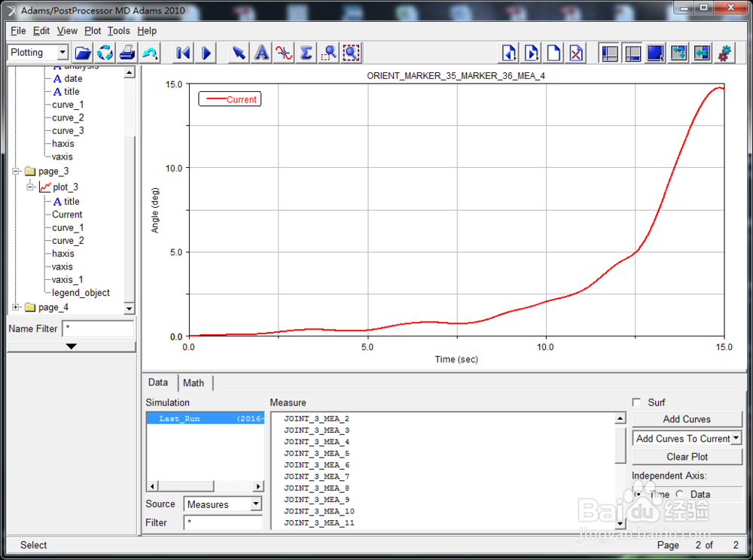Click the swap views icon

point(678,53)
